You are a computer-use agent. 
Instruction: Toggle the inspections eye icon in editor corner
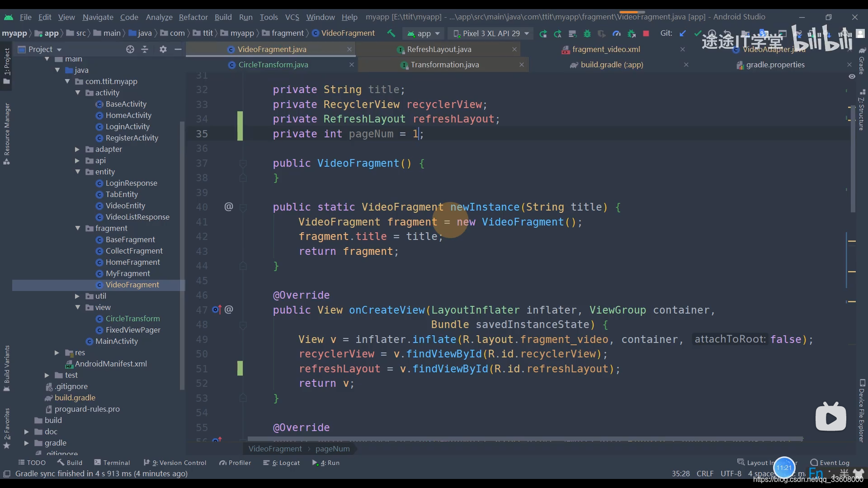pyautogui.click(x=852, y=76)
